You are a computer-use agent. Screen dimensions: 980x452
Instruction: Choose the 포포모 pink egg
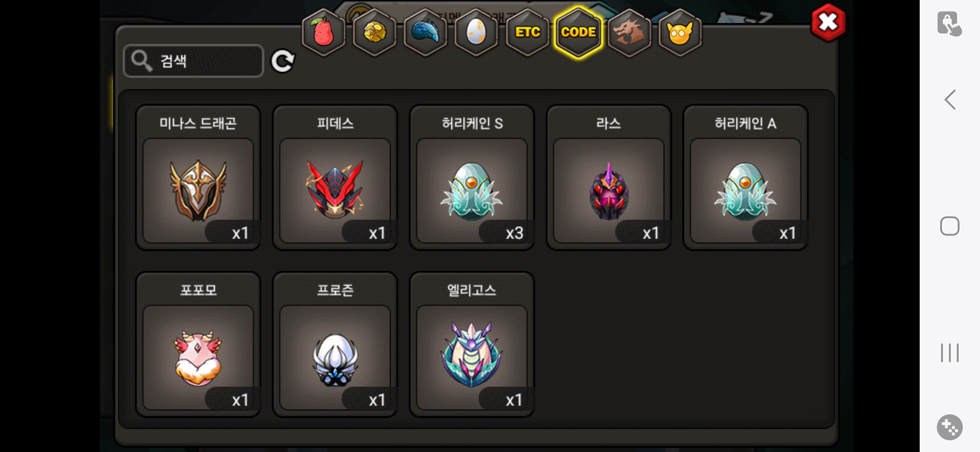click(198, 344)
